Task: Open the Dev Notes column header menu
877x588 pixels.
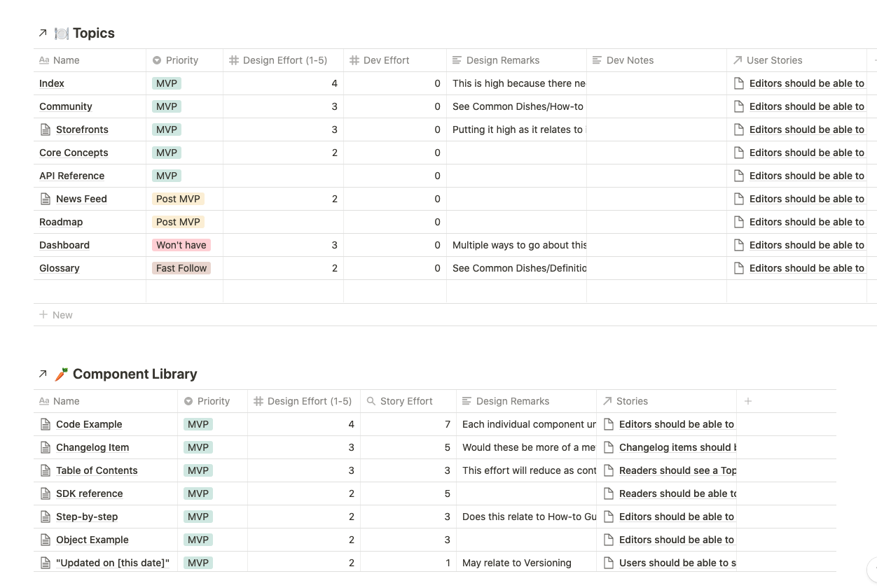Action: pyautogui.click(x=656, y=60)
